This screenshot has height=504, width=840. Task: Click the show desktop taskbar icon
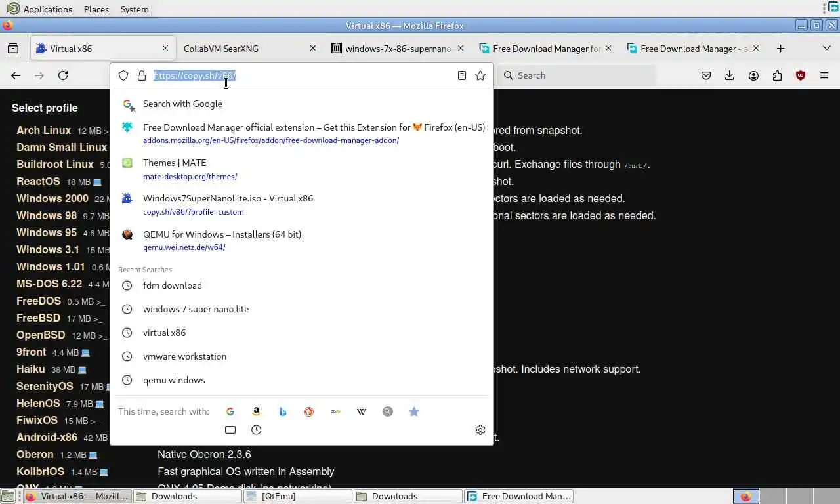click(8, 496)
